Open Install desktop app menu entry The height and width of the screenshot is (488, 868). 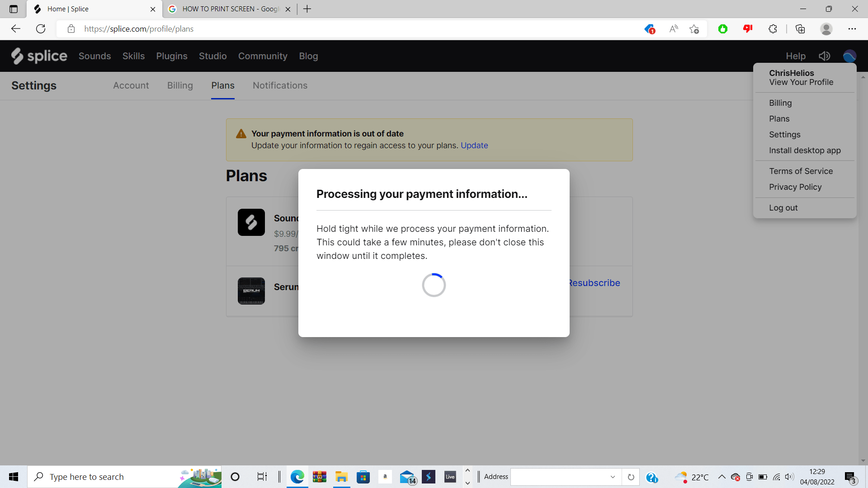coord(805,150)
